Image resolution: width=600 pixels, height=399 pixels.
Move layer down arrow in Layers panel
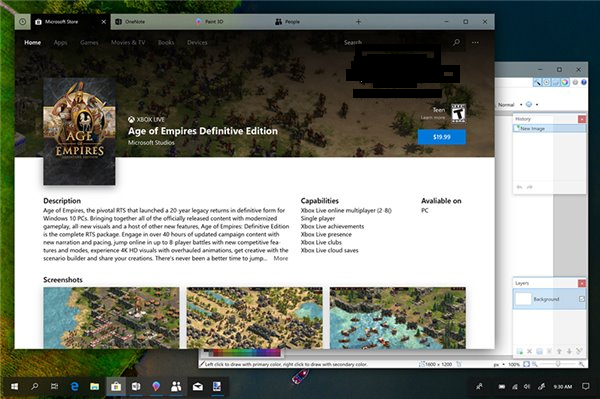(x=569, y=351)
